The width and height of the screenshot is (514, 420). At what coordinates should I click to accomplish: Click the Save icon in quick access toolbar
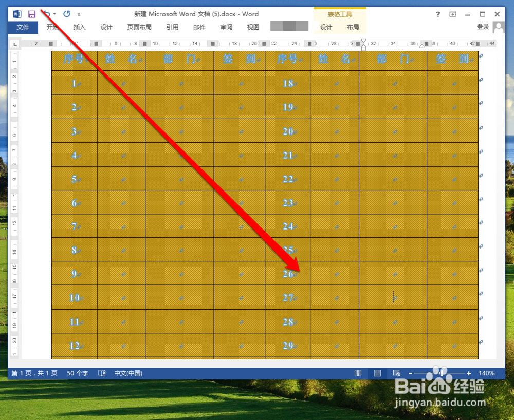(32, 14)
